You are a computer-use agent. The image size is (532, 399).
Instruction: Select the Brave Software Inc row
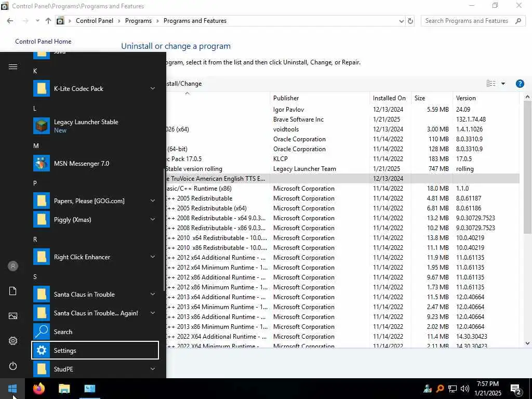pyautogui.click(x=343, y=119)
